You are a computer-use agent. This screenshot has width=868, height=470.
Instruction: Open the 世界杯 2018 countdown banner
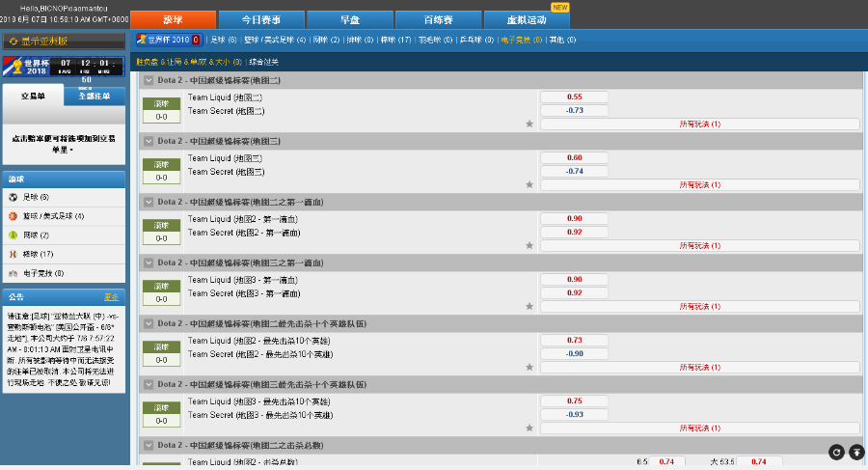[64, 67]
